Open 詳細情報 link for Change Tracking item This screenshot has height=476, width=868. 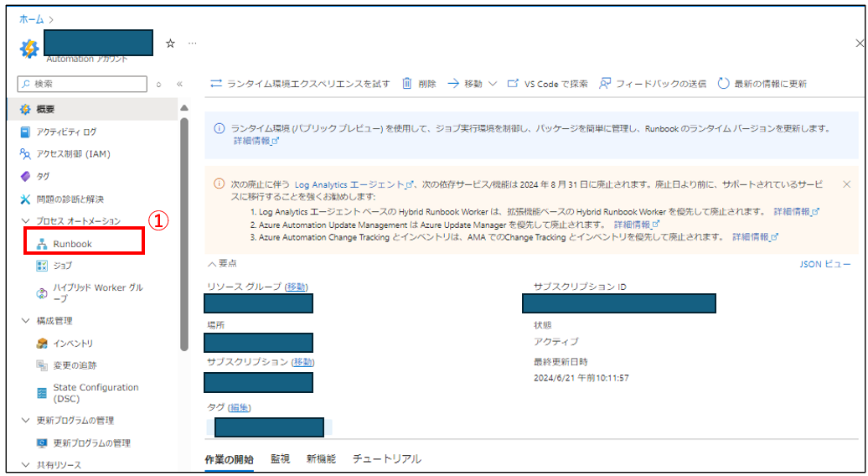755,237
